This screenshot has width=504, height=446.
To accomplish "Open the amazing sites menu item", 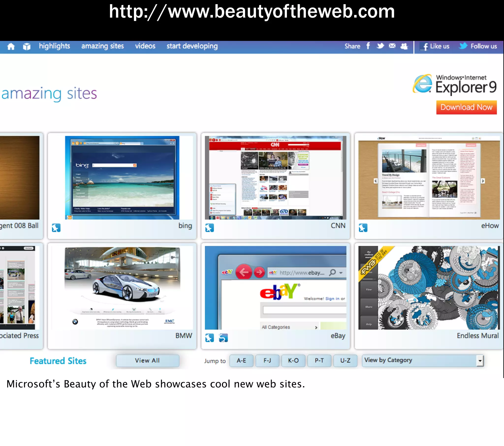I will [x=103, y=46].
